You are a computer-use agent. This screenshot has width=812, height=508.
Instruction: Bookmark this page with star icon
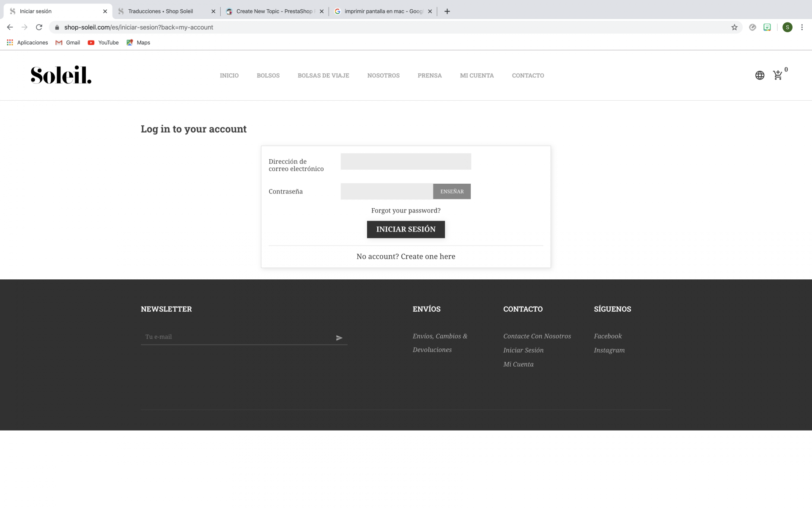point(734,28)
